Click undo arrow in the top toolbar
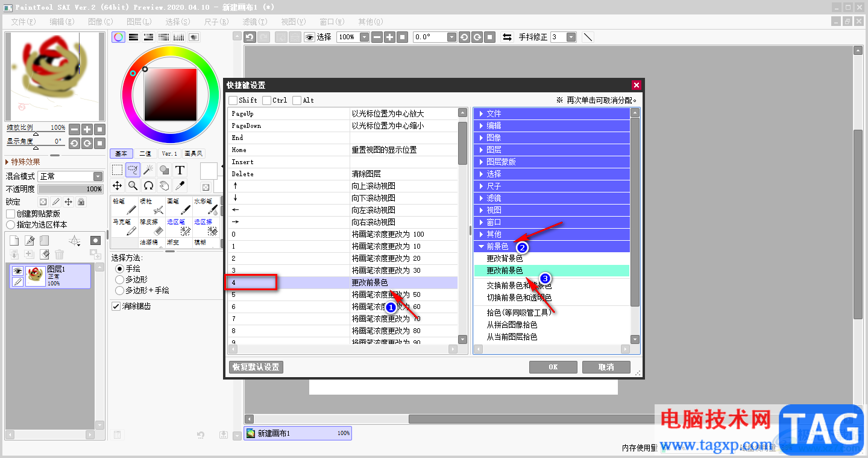The image size is (868, 458). (250, 37)
